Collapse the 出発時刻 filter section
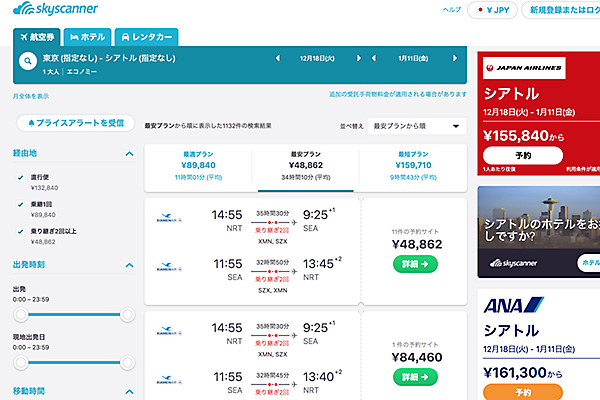600x400 pixels. 129,265
